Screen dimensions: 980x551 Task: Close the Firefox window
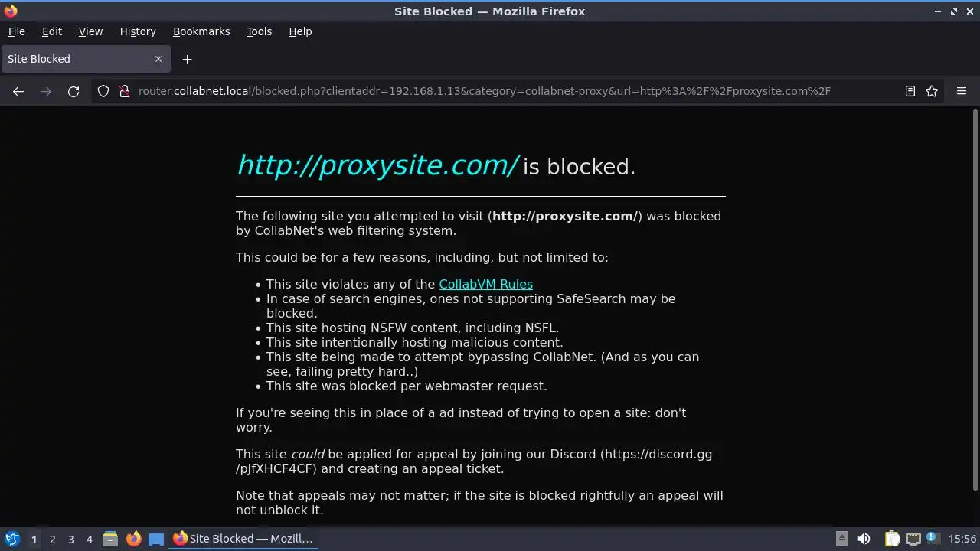[x=969, y=11]
